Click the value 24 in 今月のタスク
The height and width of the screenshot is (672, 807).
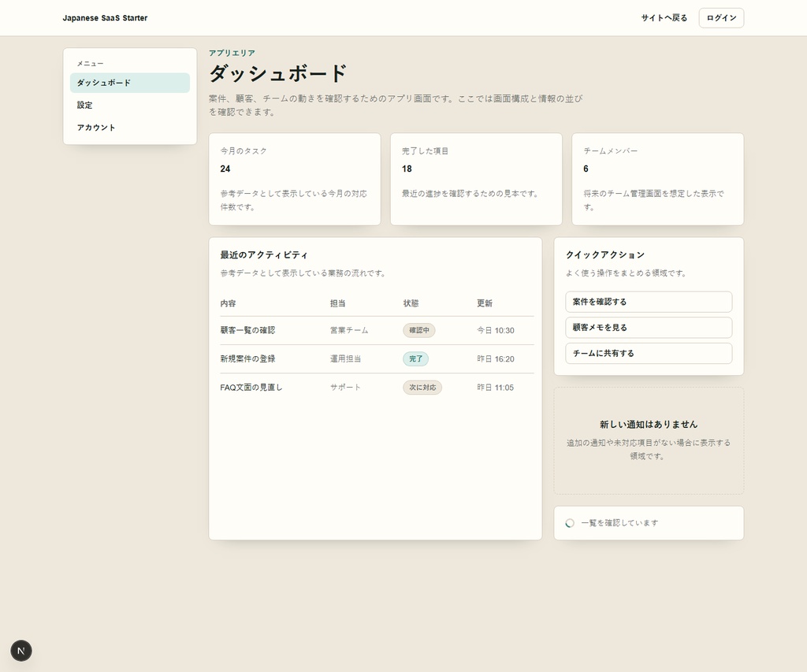(x=225, y=169)
